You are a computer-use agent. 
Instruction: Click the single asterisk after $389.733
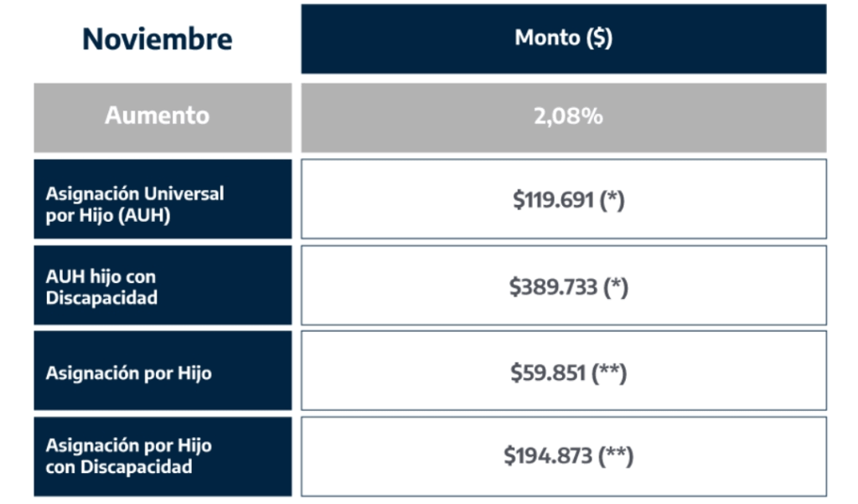point(616,284)
